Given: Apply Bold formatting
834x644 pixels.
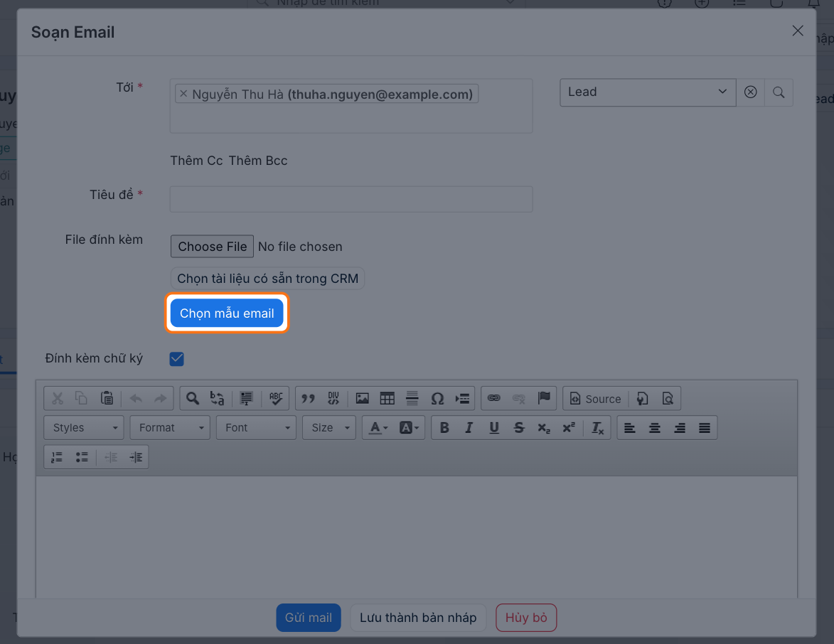Looking at the screenshot, I should [x=444, y=428].
